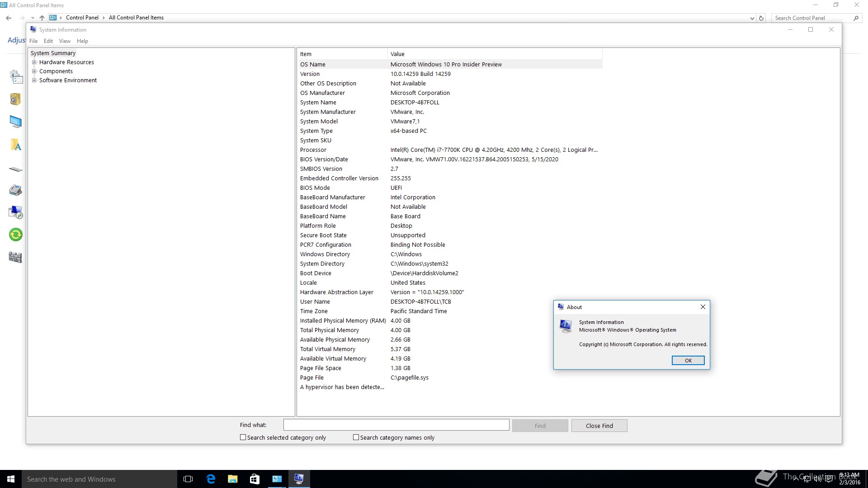The height and width of the screenshot is (488, 868).
Task: Select the Secure Boot State row
Action: point(450,235)
